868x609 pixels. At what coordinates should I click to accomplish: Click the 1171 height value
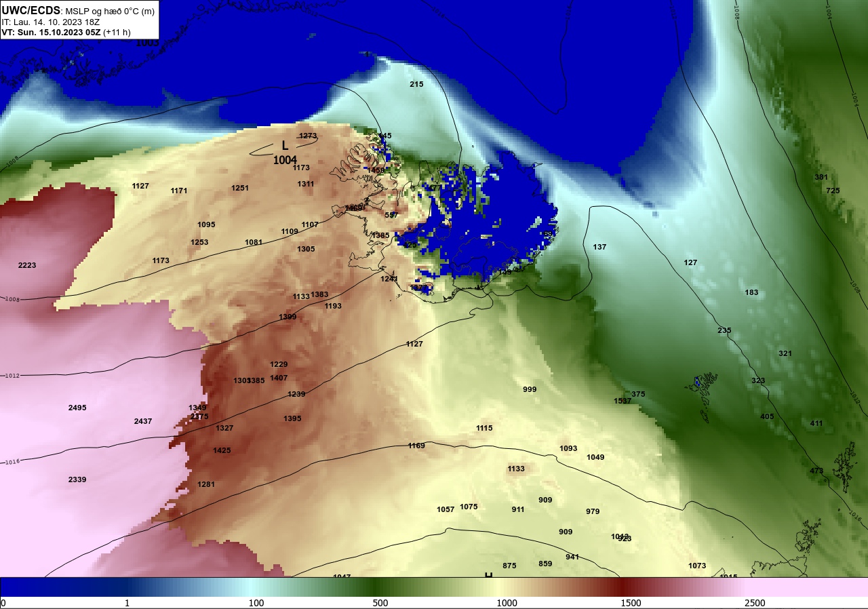pyautogui.click(x=179, y=191)
